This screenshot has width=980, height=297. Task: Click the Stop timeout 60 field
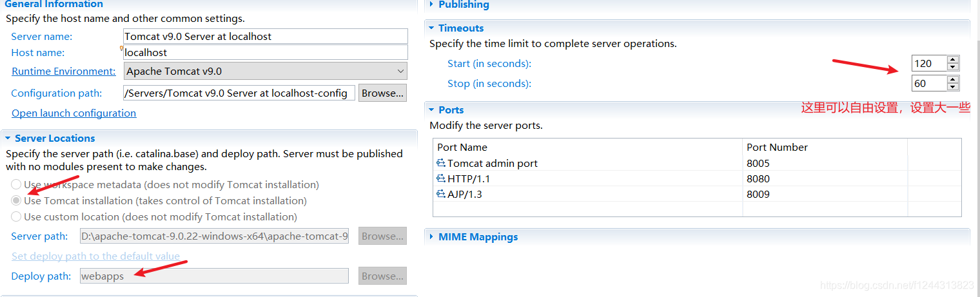pos(930,83)
